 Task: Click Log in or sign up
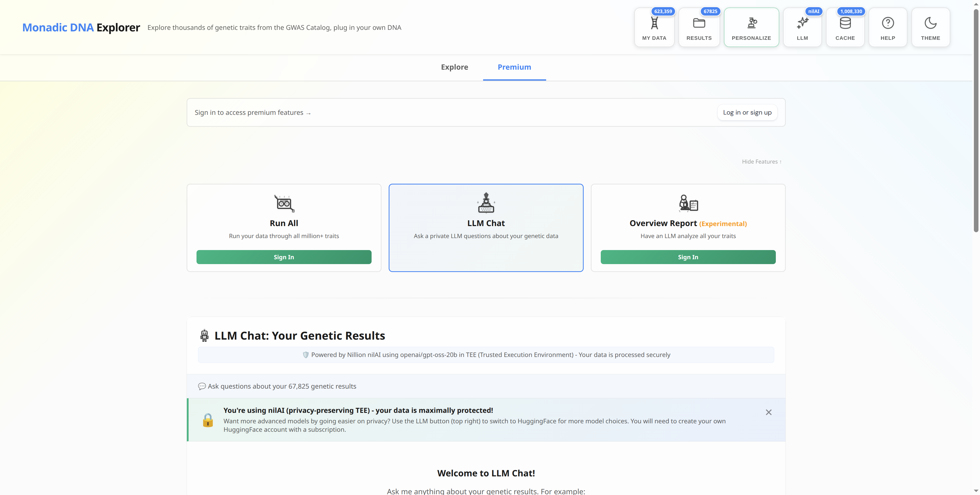tap(747, 113)
